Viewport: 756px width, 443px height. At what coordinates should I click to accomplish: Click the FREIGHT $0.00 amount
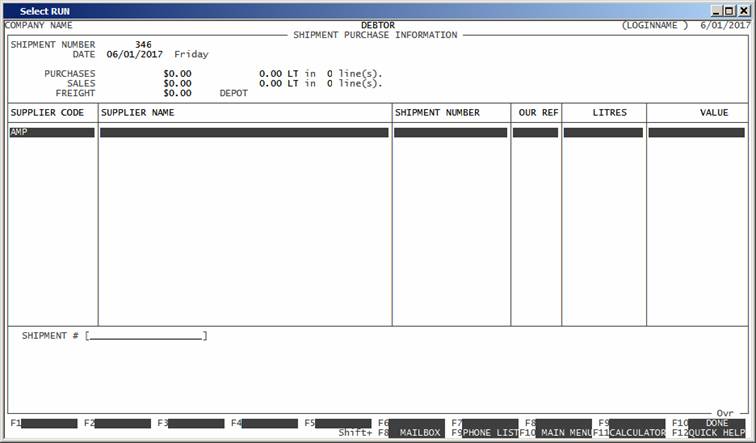click(177, 93)
